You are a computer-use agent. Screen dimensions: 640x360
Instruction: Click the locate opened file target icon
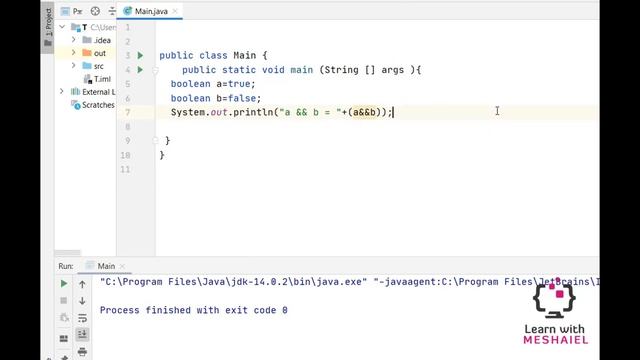pyautogui.click(x=95, y=11)
